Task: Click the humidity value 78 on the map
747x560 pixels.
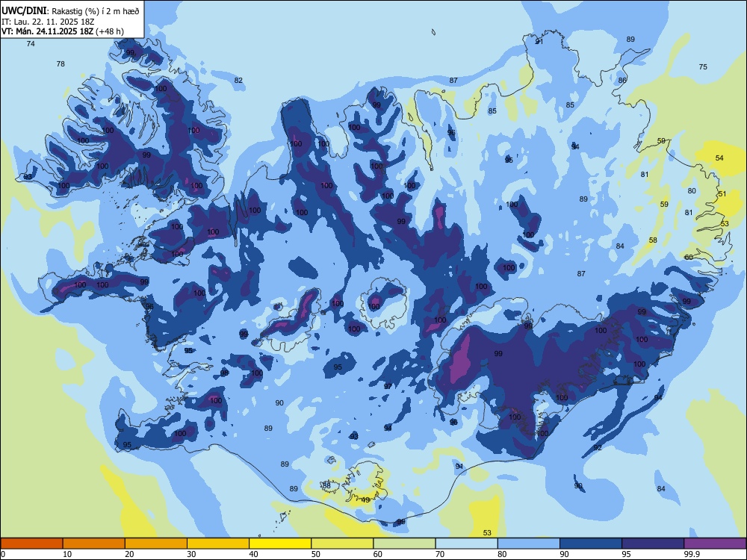Action: pos(61,63)
